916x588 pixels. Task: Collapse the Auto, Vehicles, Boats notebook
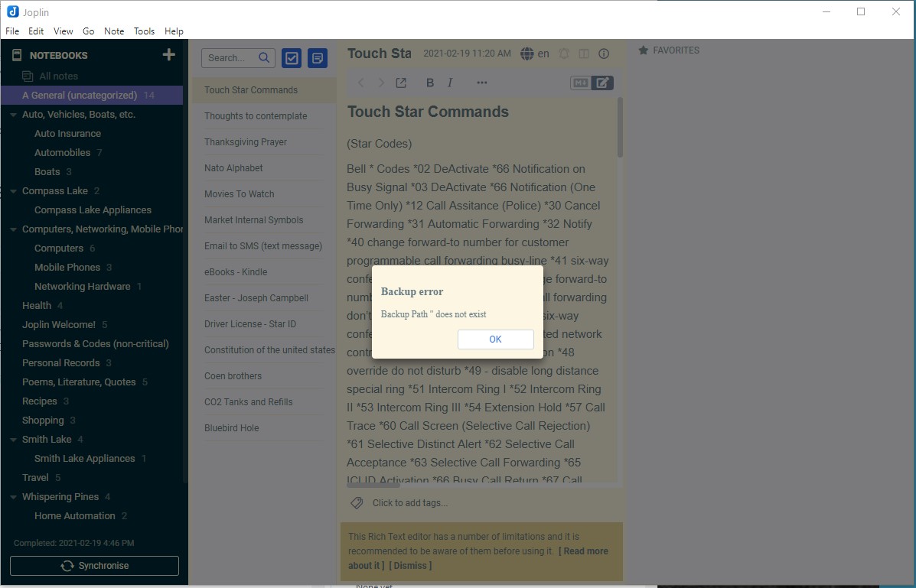[x=13, y=115]
